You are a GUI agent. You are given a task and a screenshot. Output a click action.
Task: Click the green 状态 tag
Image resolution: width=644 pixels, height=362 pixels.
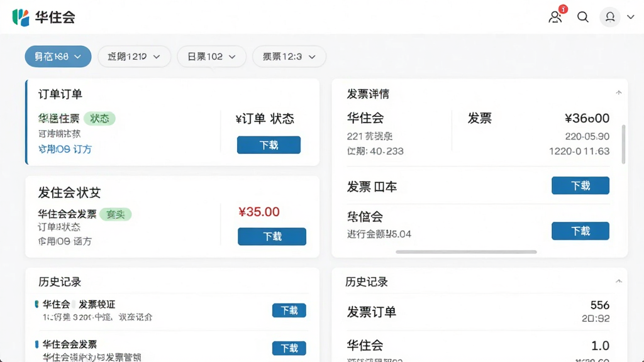pos(99,119)
